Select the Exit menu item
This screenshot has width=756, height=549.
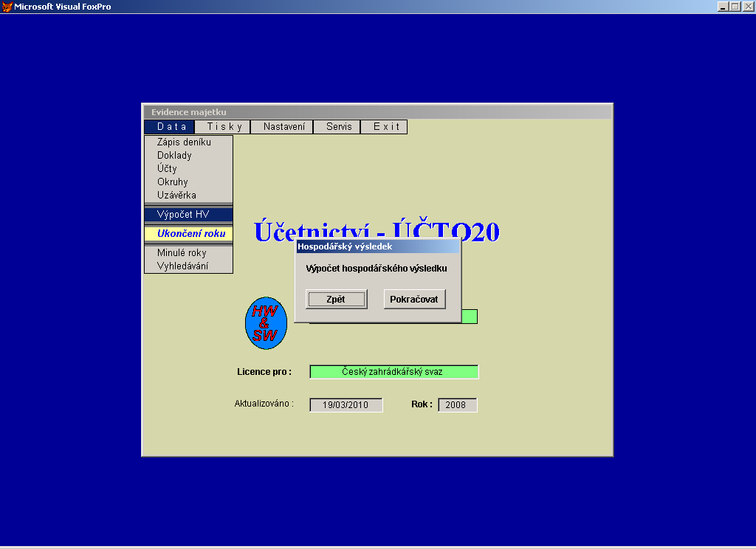(x=384, y=127)
